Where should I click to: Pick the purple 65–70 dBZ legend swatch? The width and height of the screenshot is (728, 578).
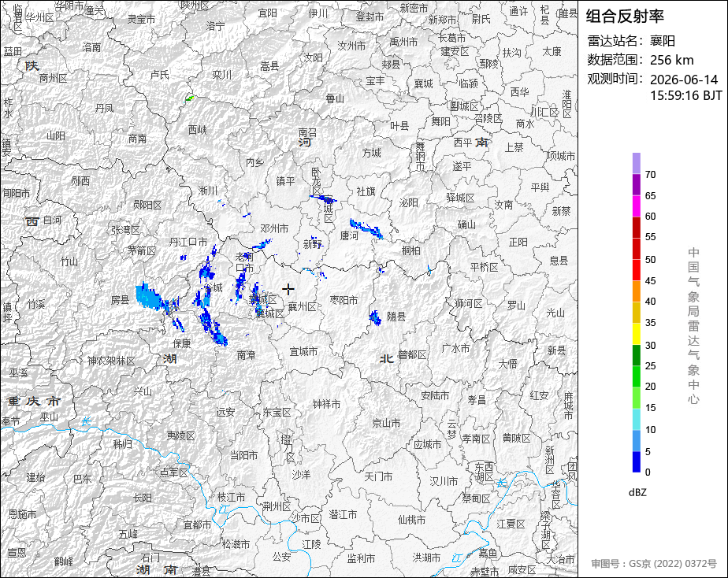pyautogui.click(x=637, y=184)
